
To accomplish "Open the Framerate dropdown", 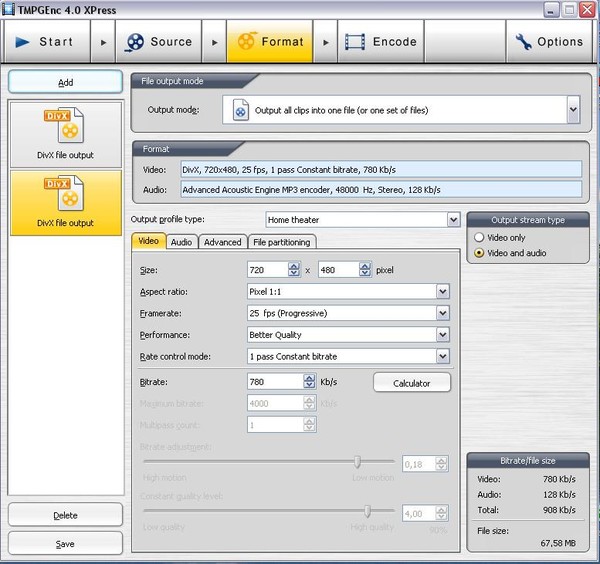I will click(443, 313).
